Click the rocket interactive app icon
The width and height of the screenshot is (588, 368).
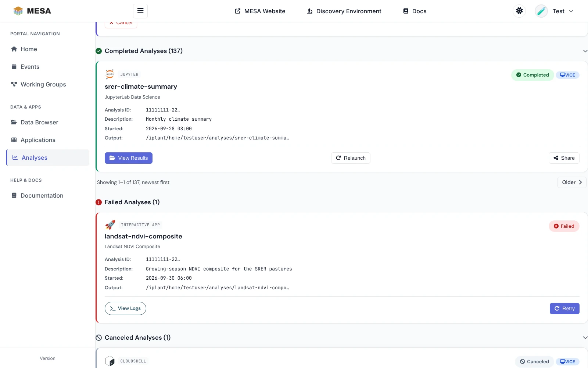(110, 224)
